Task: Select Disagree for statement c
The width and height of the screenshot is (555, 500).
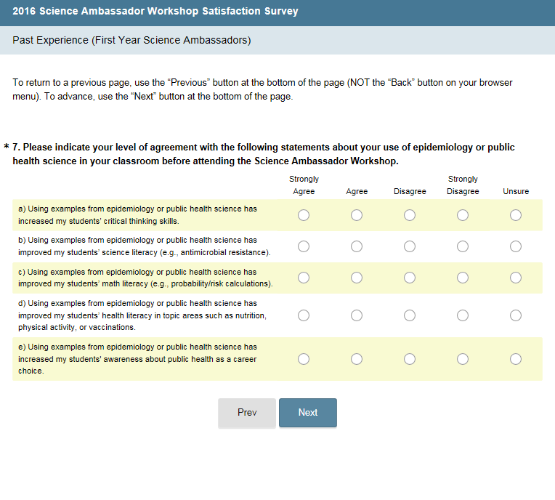Action: (x=410, y=278)
